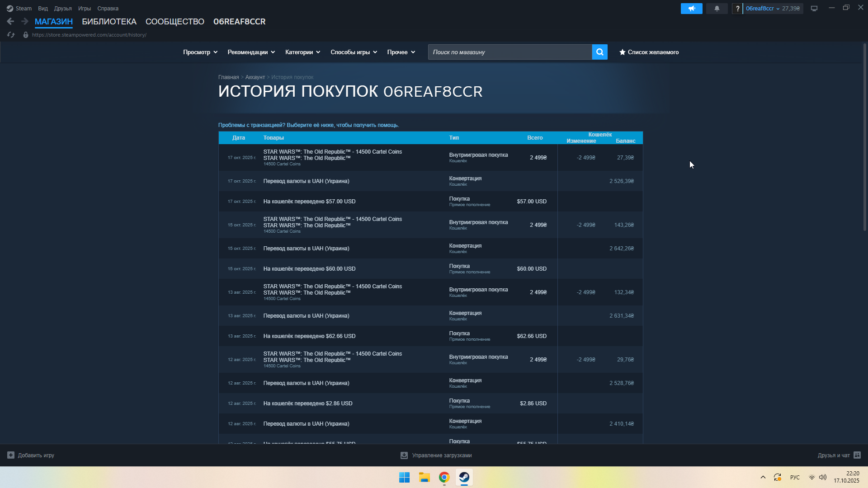868x488 pixels.
Task: Expand the Прочее dropdown menu
Action: [x=401, y=52]
